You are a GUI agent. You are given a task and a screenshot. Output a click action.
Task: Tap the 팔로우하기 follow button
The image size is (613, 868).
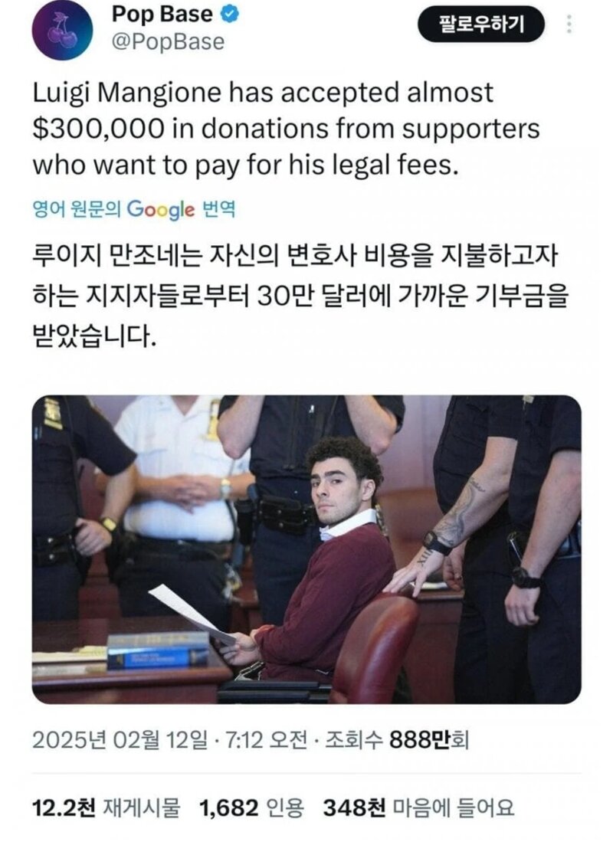(481, 25)
